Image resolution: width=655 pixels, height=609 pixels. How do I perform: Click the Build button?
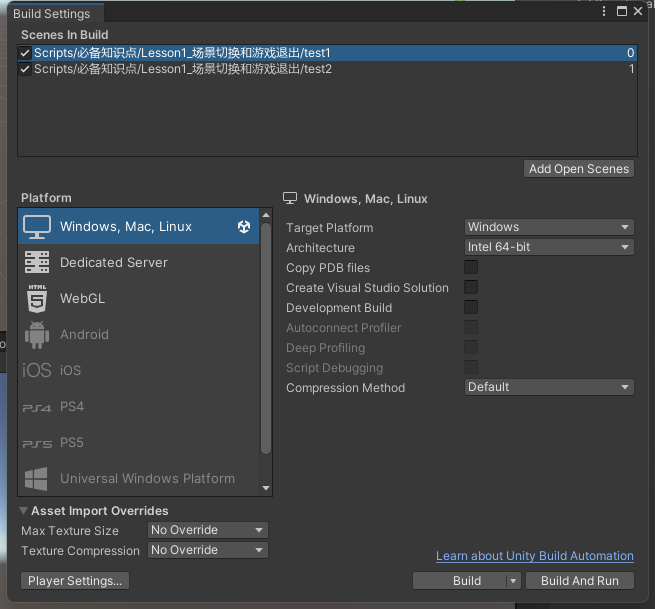click(460, 581)
